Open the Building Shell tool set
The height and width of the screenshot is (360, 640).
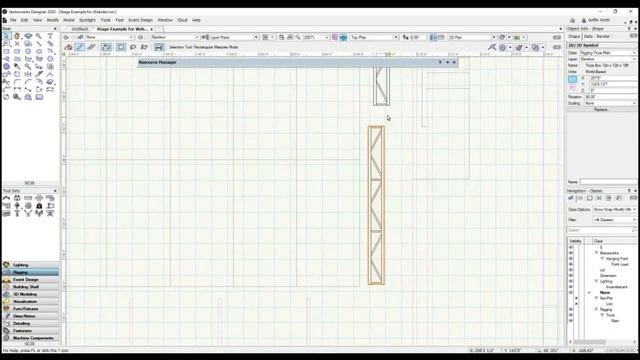tap(30, 287)
